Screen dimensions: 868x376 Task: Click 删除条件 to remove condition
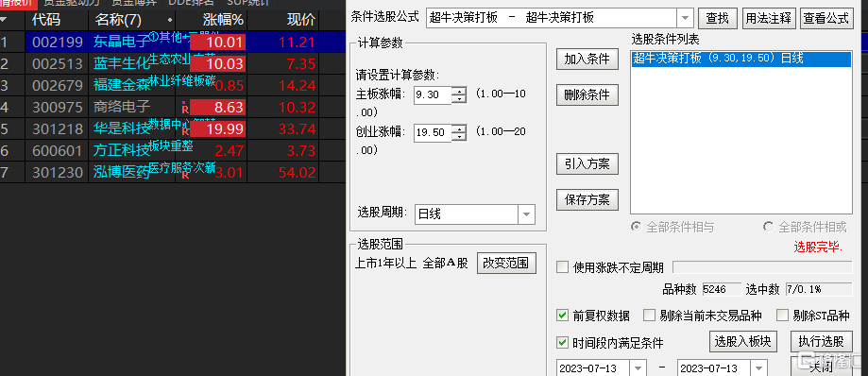click(587, 94)
